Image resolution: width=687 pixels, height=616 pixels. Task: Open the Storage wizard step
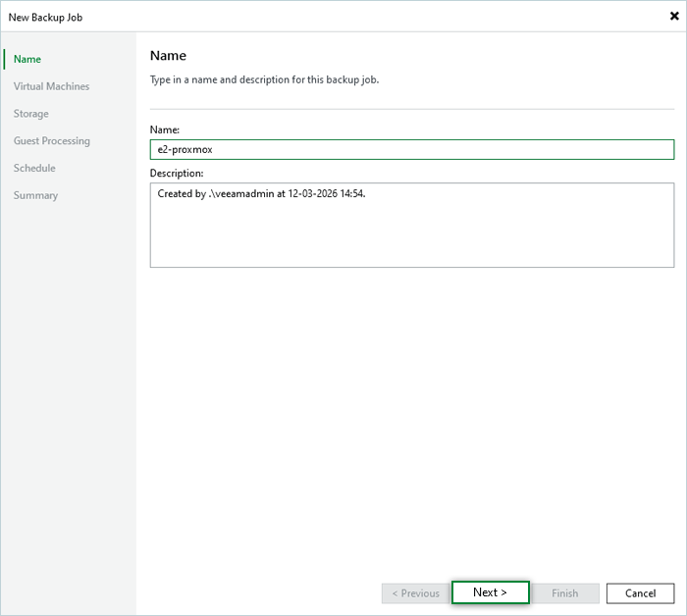pyautogui.click(x=30, y=114)
